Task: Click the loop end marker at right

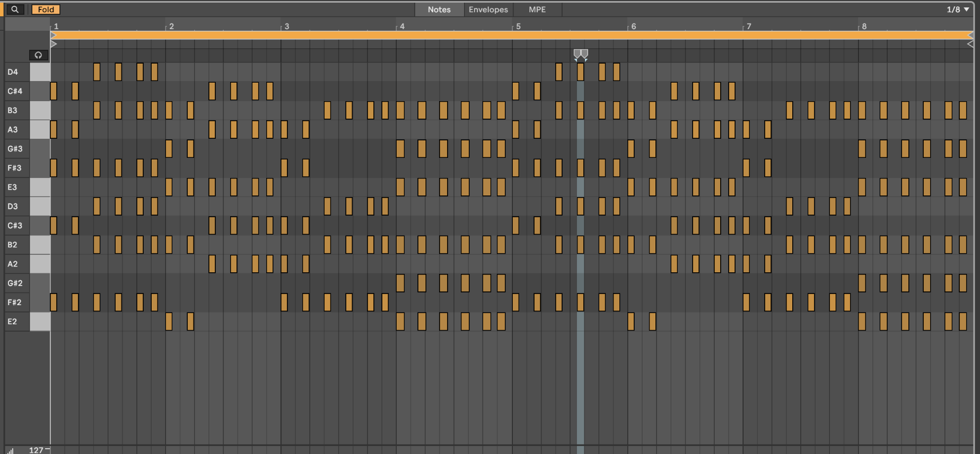Action: (x=970, y=35)
